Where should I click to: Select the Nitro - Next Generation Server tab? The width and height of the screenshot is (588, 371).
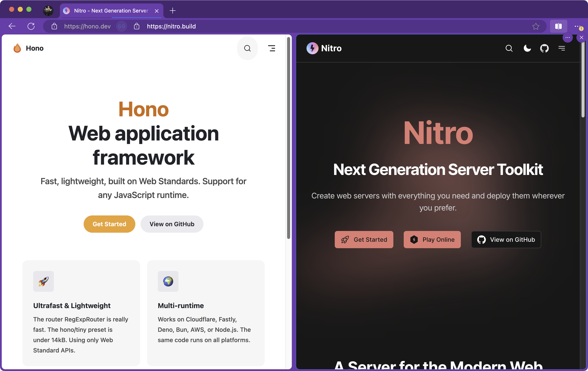(111, 11)
